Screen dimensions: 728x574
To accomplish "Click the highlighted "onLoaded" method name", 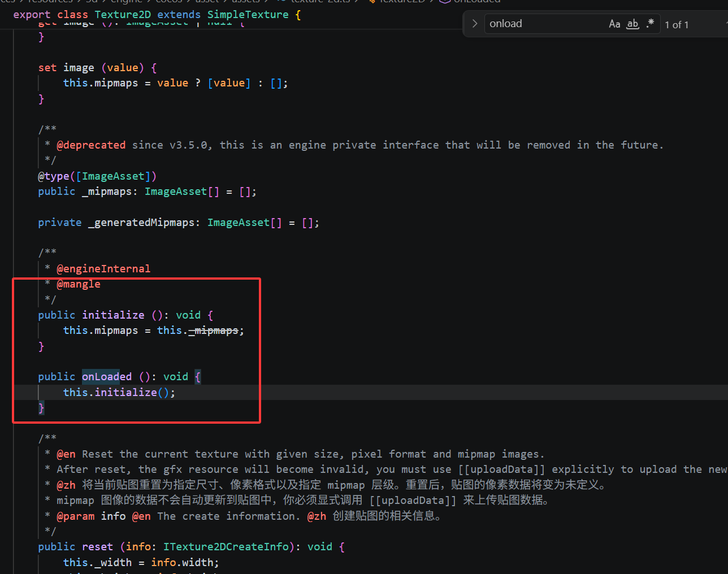I will coord(107,377).
